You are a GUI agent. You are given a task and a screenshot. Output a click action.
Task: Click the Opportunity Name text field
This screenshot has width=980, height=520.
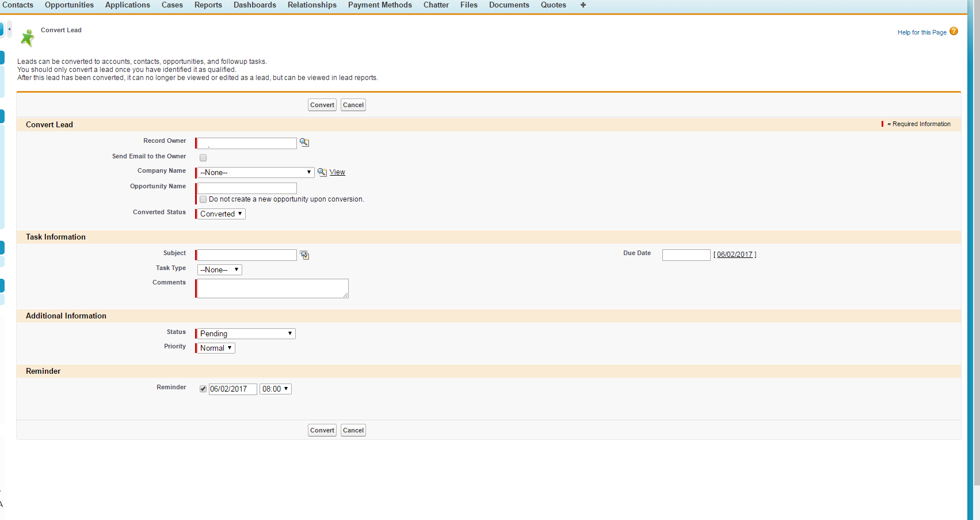(247, 188)
